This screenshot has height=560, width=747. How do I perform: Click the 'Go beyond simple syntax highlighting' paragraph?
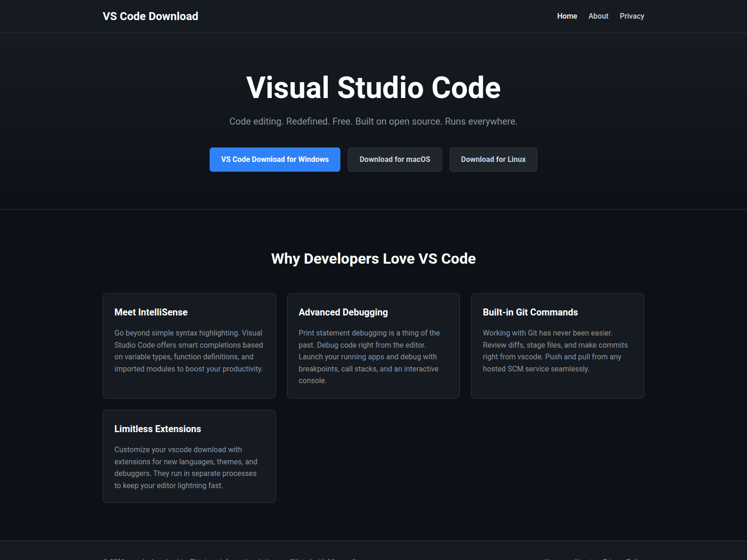[x=189, y=351]
